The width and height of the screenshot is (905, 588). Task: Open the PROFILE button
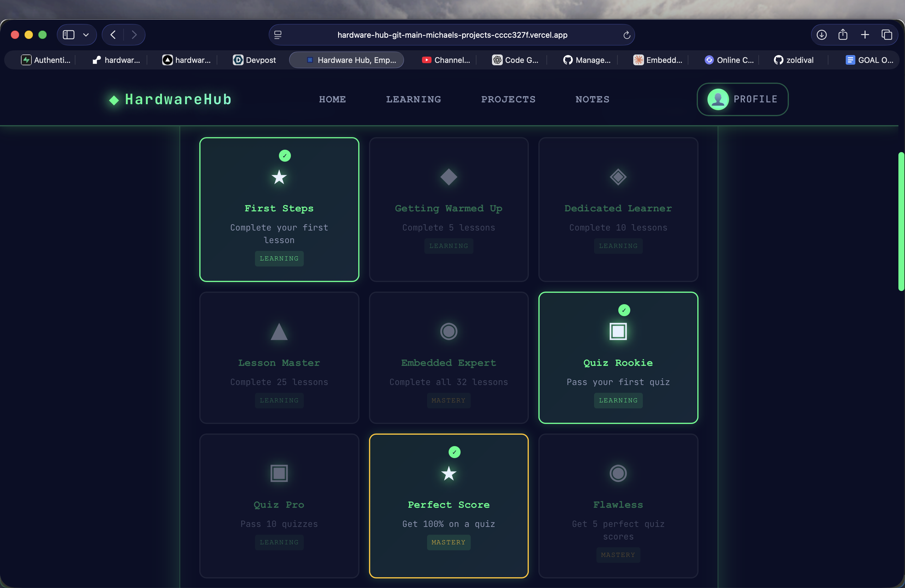742,99
